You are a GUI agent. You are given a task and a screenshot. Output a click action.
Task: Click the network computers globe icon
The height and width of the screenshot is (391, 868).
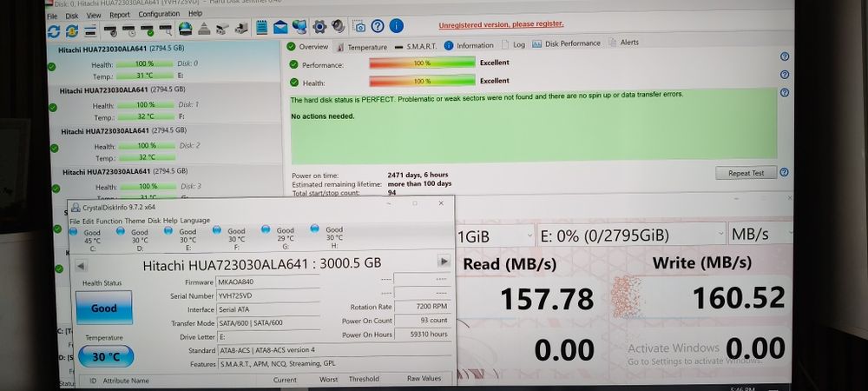pyautogui.click(x=299, y=27)
